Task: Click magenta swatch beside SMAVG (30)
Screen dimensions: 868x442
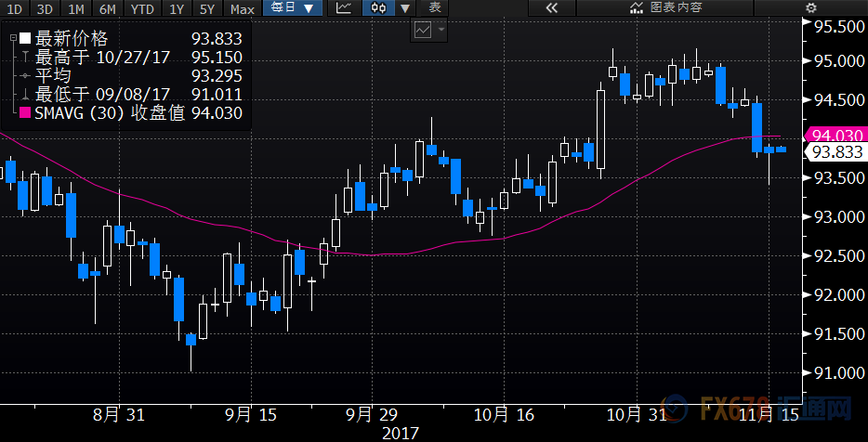Action: [x=25, y=113]
